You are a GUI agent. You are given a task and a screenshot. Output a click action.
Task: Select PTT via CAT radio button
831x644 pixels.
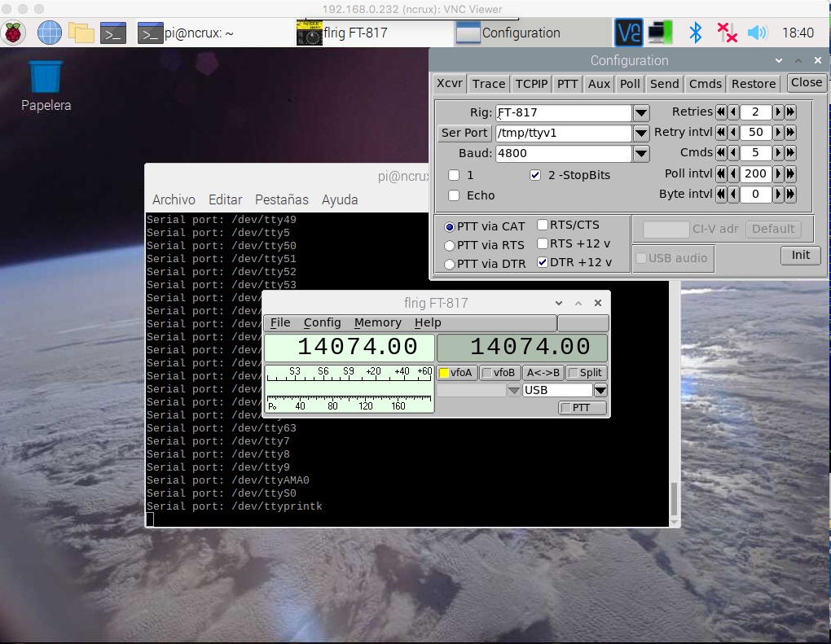tap(450, 226)
